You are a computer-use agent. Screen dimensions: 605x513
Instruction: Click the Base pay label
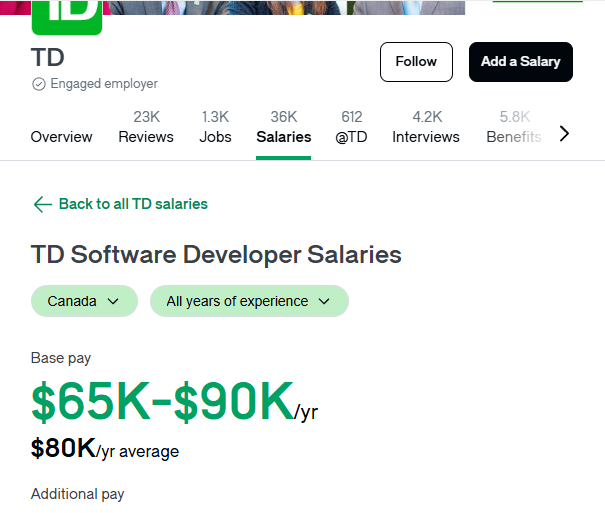61,358
